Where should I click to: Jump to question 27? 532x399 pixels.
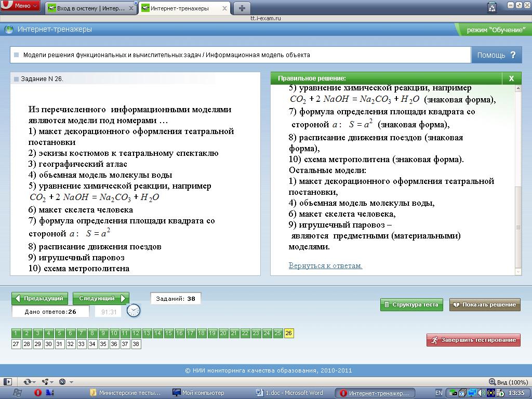[16, 344]
